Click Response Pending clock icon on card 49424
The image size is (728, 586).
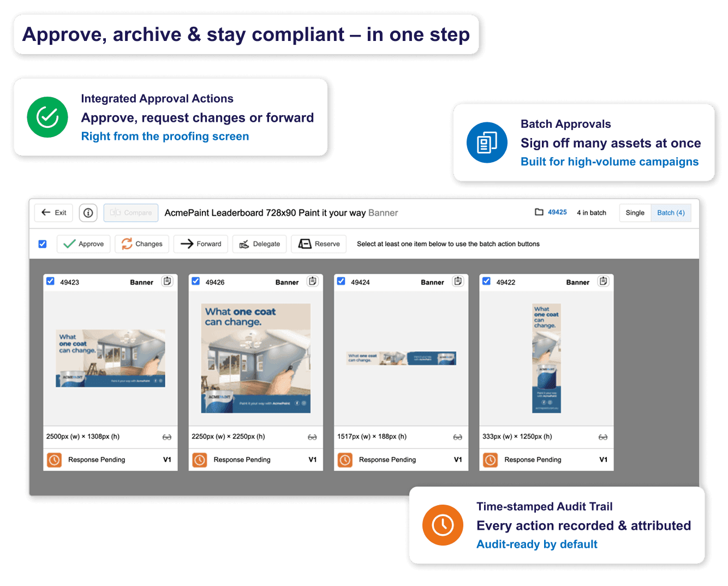coord(345,460)
